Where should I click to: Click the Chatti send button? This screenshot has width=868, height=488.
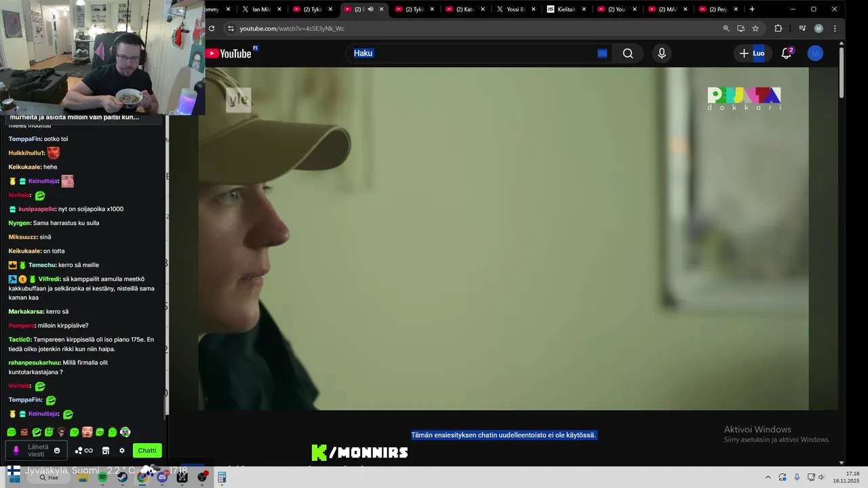click(x=147, y=451)
